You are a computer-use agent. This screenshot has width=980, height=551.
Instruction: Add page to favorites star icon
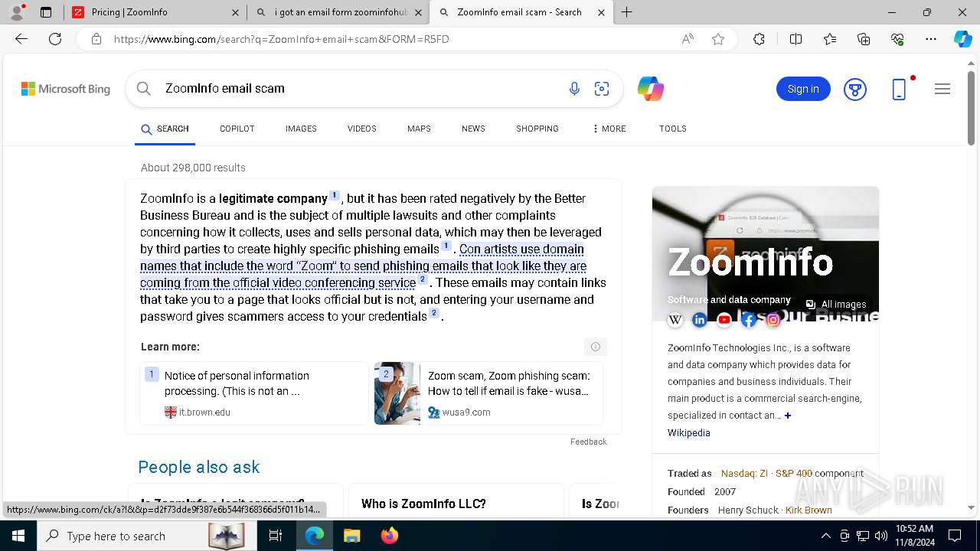[x=718, y=39]
